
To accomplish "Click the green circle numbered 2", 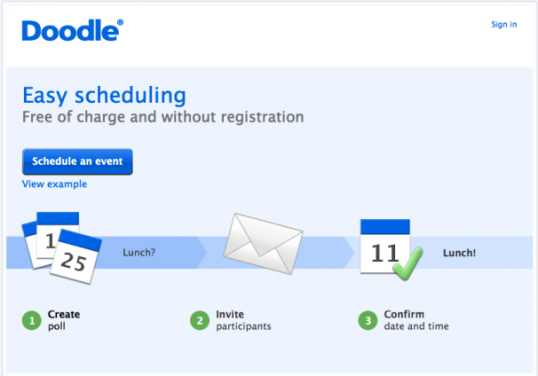I will 200,320.
